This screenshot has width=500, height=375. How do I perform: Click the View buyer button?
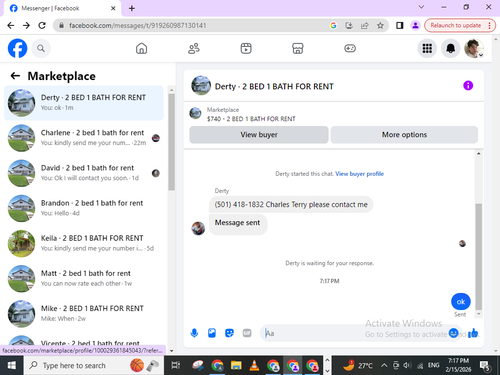tap(259, 135)
